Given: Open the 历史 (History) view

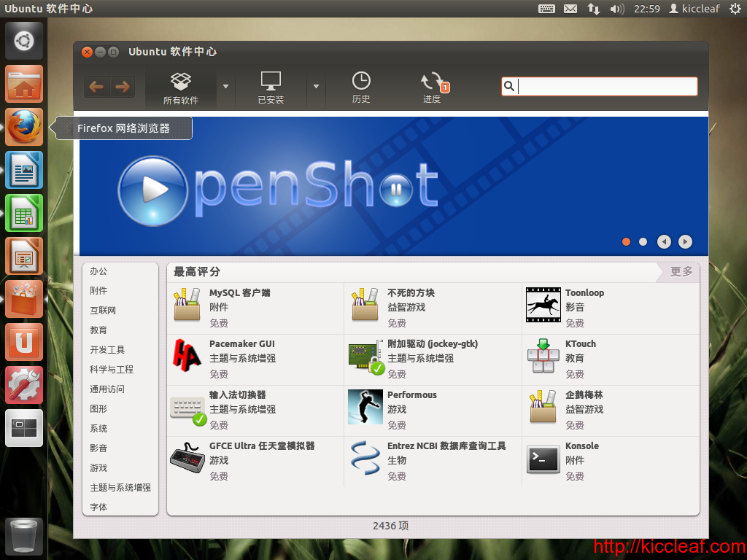Looking at the screenshot, I should [x=361, y=87].
